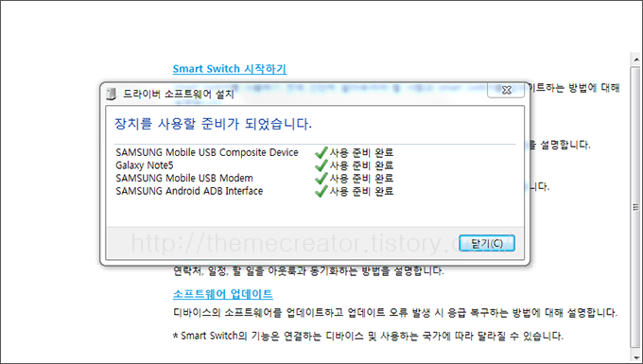Select the SAMSUNG Mobile USB Modem text
The width and height of the screenshot is (643, 364).
point(184,179)
